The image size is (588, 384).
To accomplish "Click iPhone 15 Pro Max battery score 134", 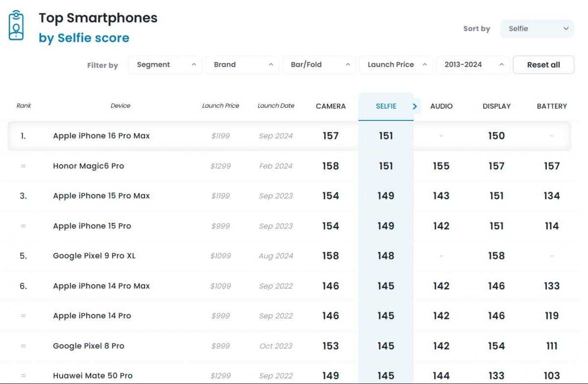I will 552,196.
